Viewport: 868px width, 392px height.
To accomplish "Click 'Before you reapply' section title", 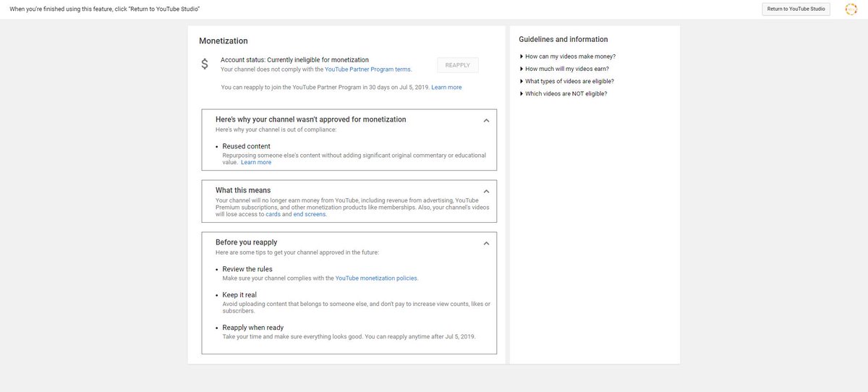I will click(247, 242).
